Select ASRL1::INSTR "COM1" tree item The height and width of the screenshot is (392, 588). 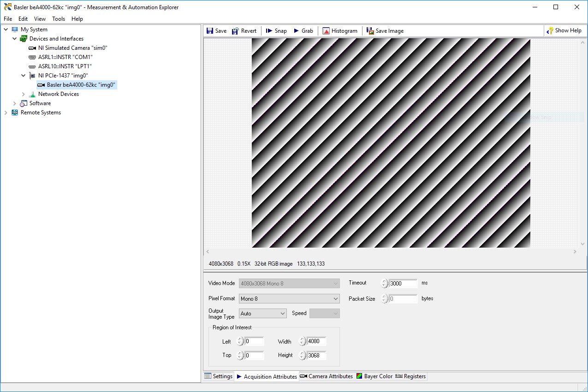pyautogui.click(x=65, y=57)
